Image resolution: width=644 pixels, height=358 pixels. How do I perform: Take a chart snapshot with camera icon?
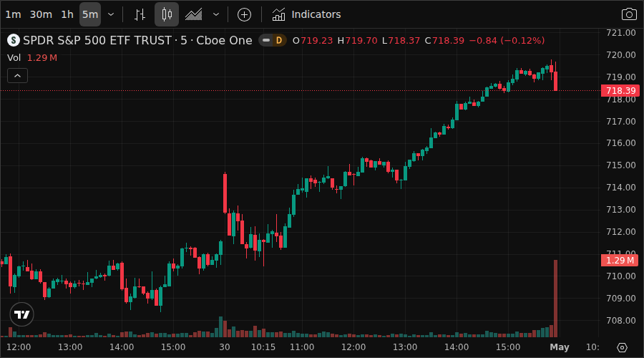click(x=629, y=14)
